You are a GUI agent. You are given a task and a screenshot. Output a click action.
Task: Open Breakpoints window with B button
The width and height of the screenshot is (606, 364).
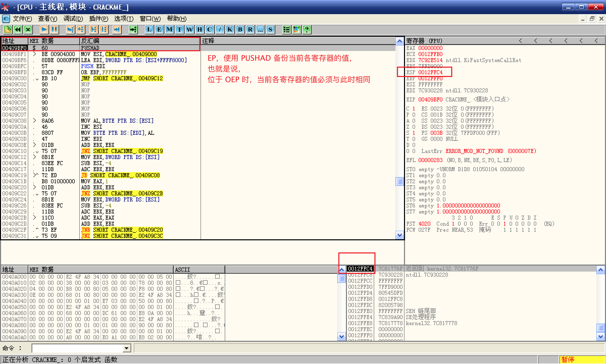coord(240,30)
